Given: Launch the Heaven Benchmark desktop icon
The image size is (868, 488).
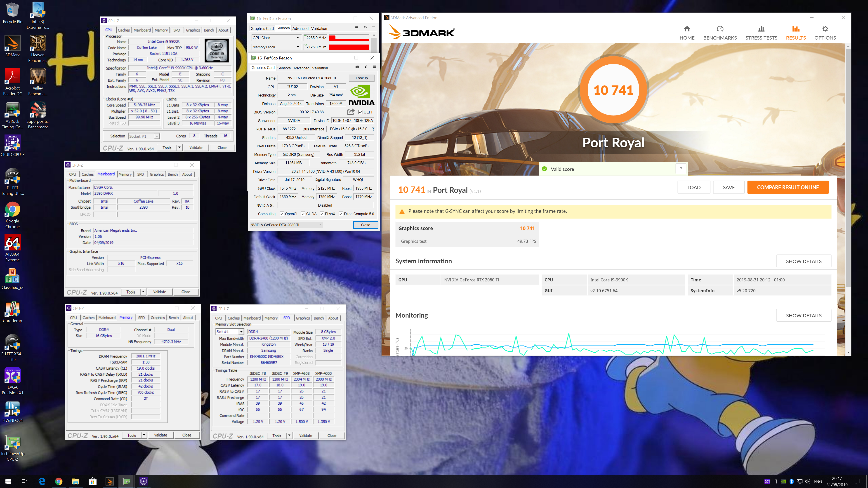Looking at the screenshot, I should point(38,49).
